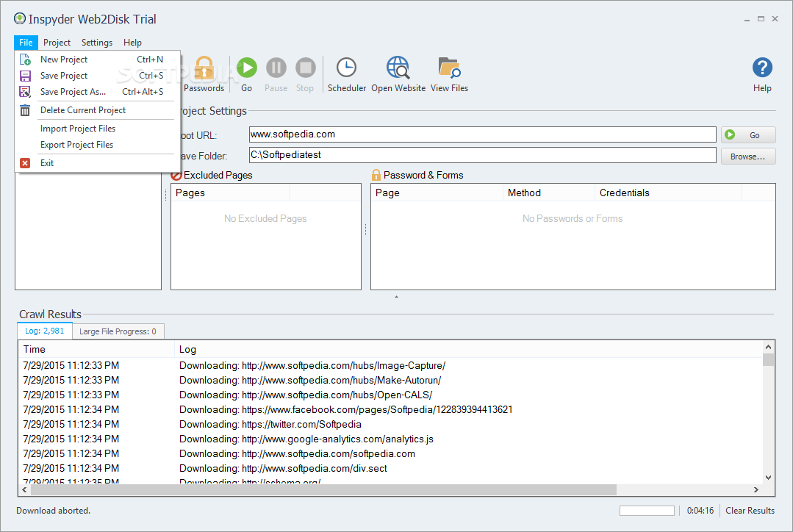Click the elapsed time 0:04:16
Image resolution: width=793 pixels, height=532 pixels.
click(x=700, y=511)
